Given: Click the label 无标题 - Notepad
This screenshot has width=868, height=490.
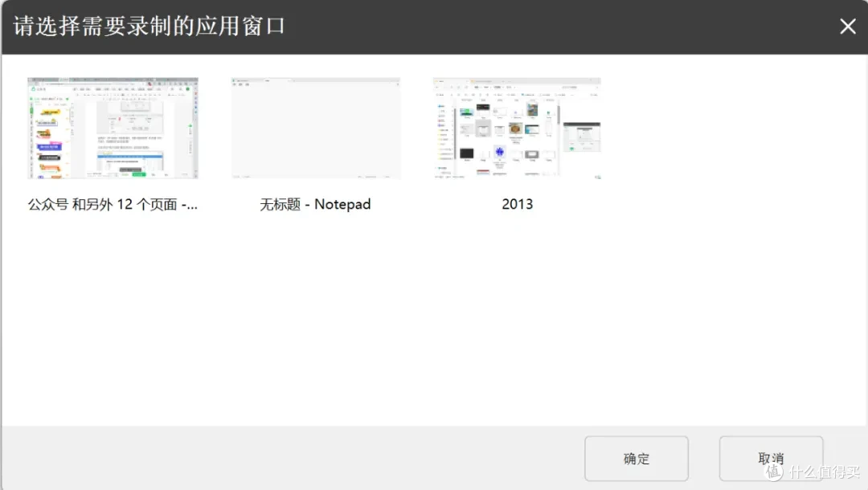Looking at the screenshot, I should pos(316,205).
